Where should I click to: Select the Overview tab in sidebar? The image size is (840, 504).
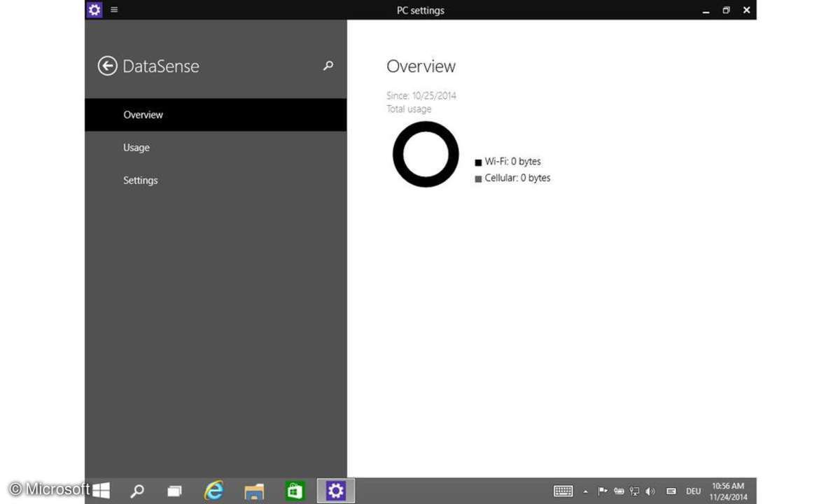coord(216,115)
